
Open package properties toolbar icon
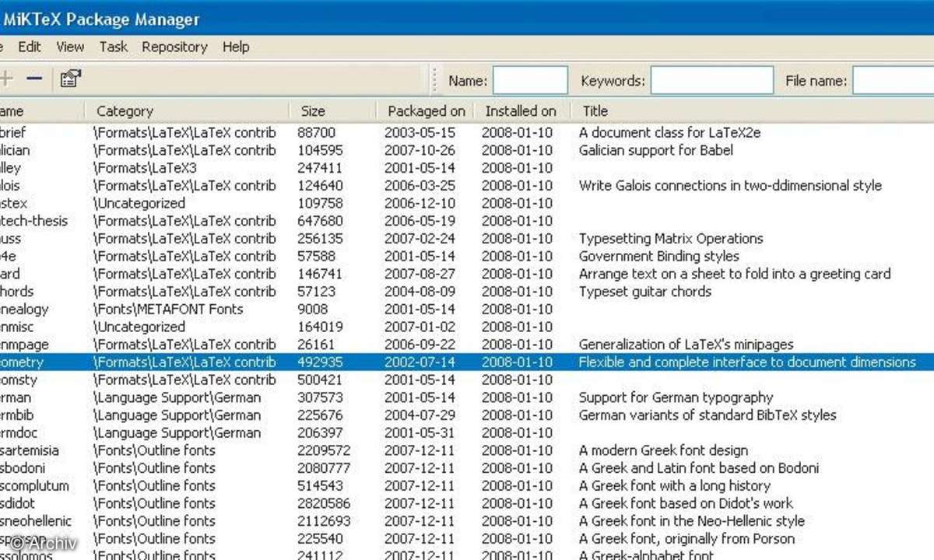pyautogui.click(x=70, y=79)
